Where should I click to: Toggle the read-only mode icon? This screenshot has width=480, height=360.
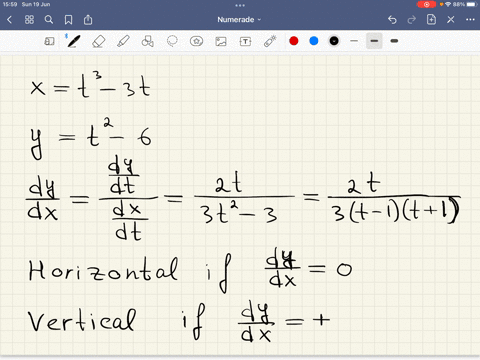(49, 41)
